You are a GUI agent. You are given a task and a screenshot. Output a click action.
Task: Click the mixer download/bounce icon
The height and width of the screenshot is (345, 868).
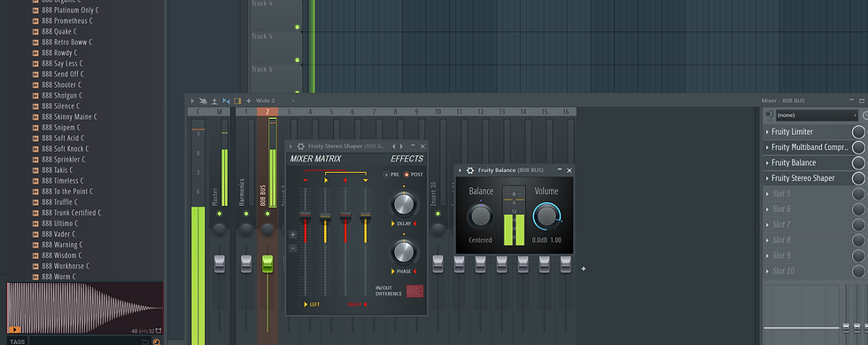pos(214,101)
